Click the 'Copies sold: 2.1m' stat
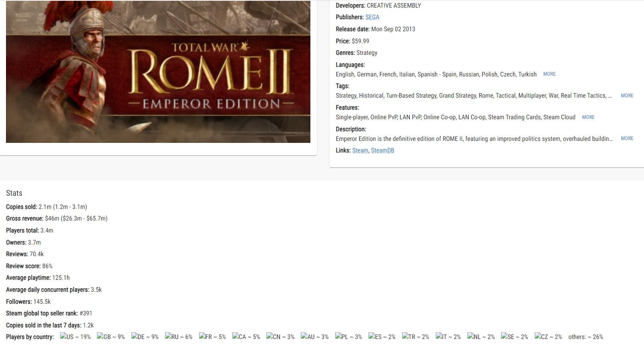The height and width of the screenshot is (345, 644). click(46, 207)
